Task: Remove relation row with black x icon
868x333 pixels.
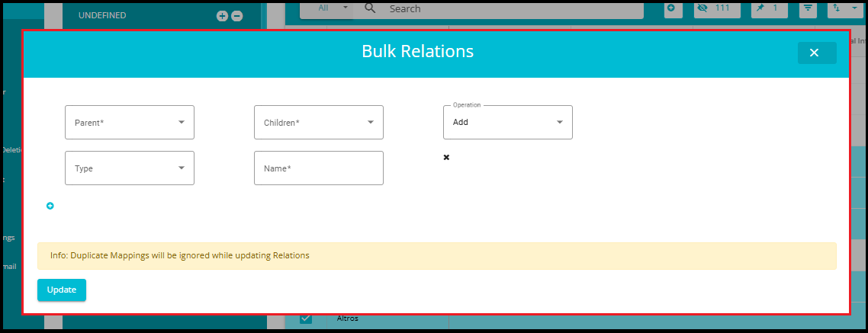Action: [x=446, y=158]
